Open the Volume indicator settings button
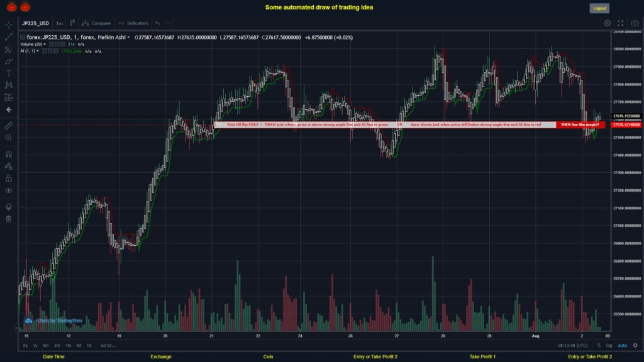644x362 pixels. [57, 45]
